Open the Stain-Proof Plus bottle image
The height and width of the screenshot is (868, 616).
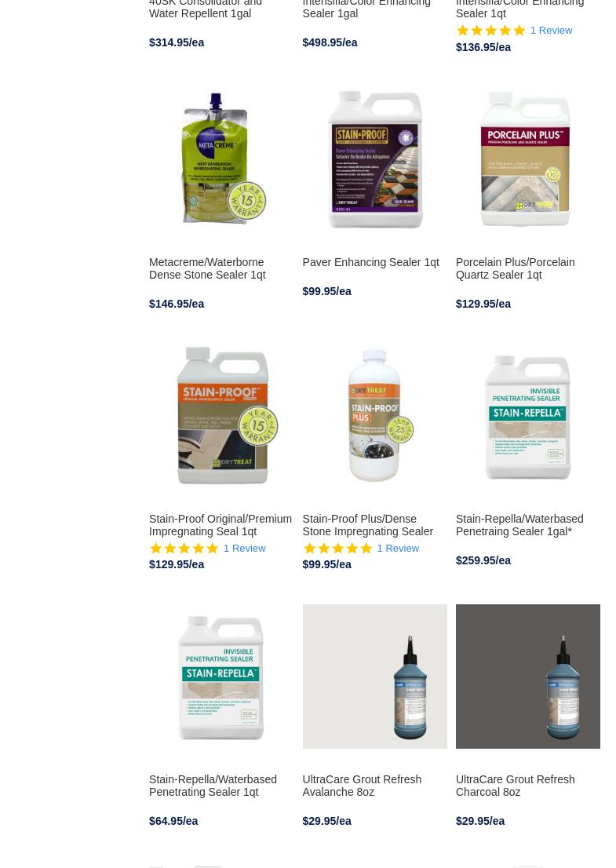coord(374,416)
